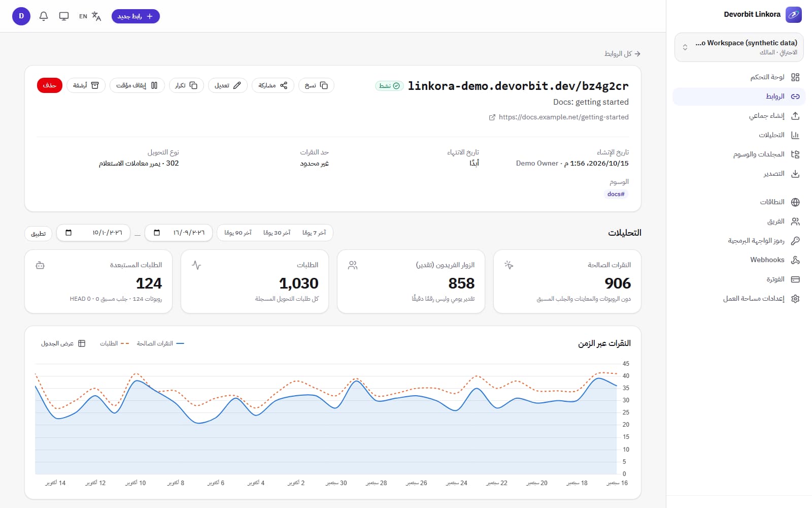Click the #docs tag chip

(x=616, y=194)
